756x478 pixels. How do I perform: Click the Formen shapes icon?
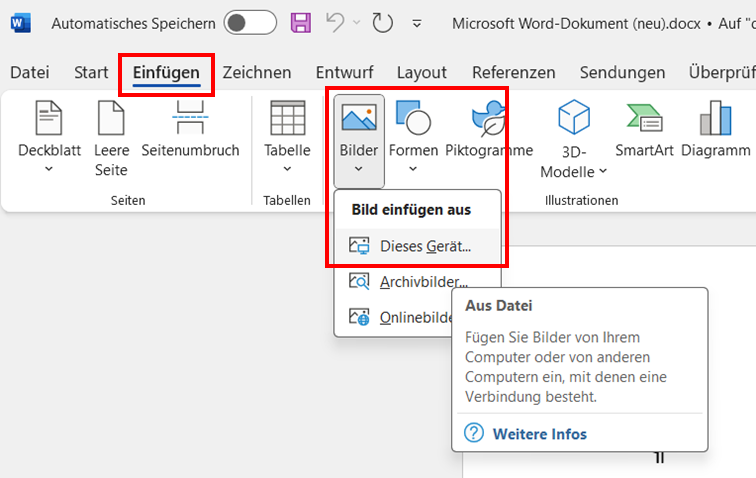(x=413, y=117)
